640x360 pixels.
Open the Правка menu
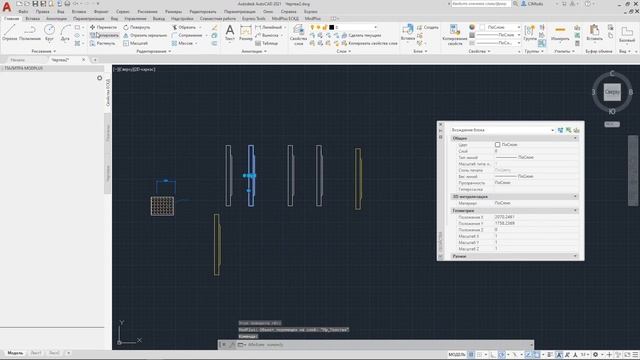pyautogui.click(x=42, y=11)
